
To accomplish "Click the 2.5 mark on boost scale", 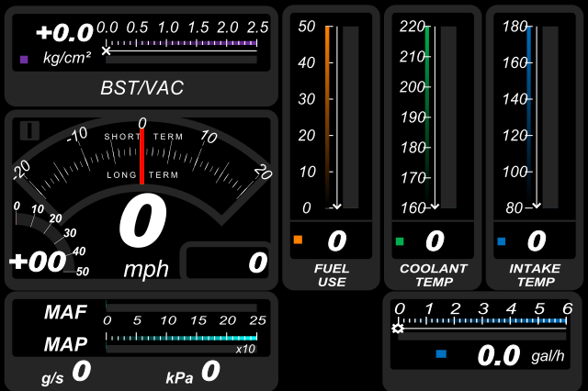I will pos(257,28).
